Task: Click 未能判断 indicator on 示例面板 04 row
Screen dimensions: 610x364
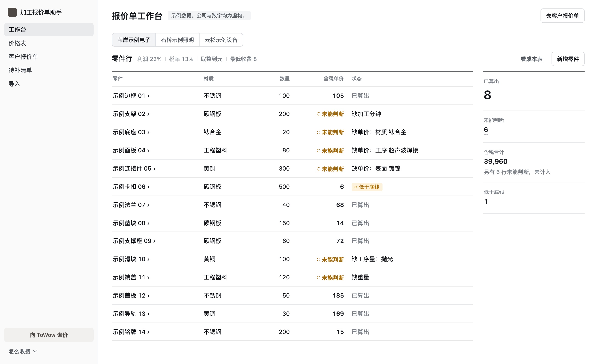Action: 330,151
